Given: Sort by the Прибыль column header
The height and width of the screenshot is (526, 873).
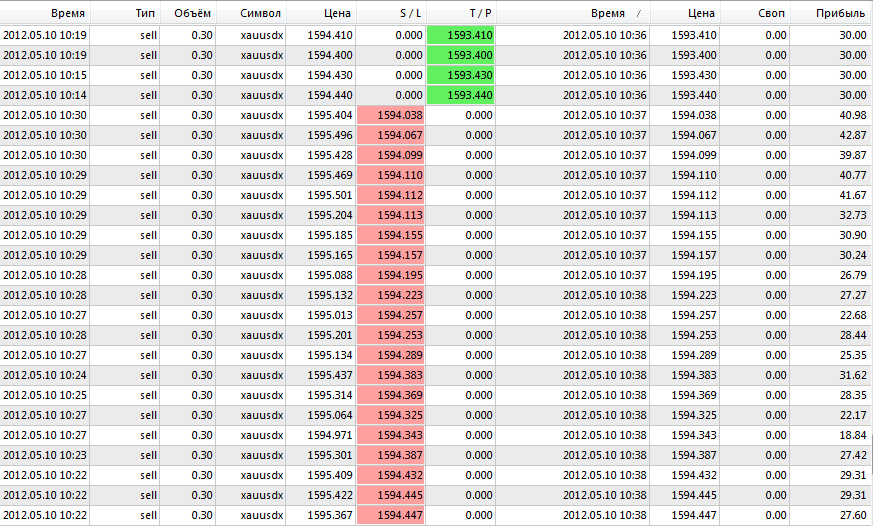Looking at the screenshot, I should coord(831,13).
